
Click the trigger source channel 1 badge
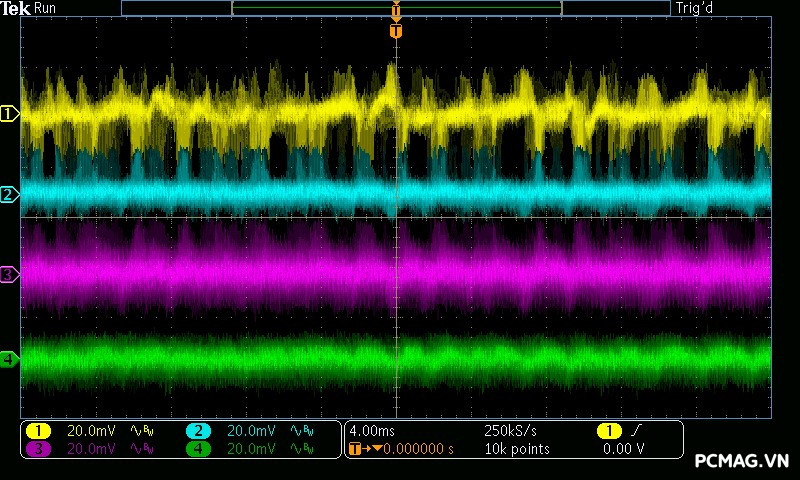coord(608,431)
